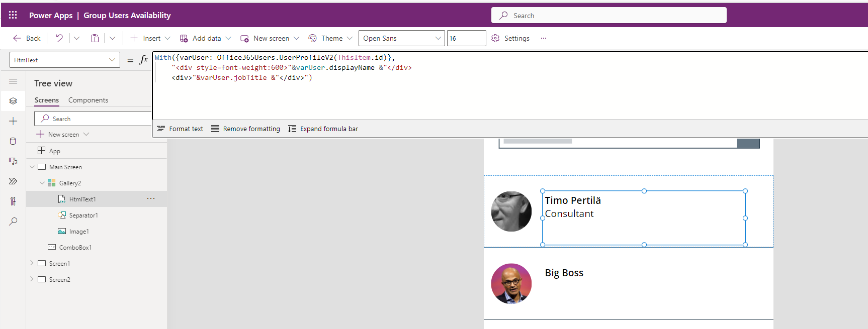This screenshot has height=329, width=868.
Task: Click the Paste clipboard icon
Action: [x=95, y=38]
